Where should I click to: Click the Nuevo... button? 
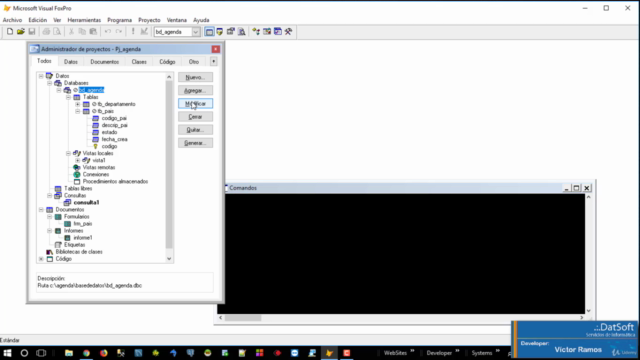coord(196,77)
